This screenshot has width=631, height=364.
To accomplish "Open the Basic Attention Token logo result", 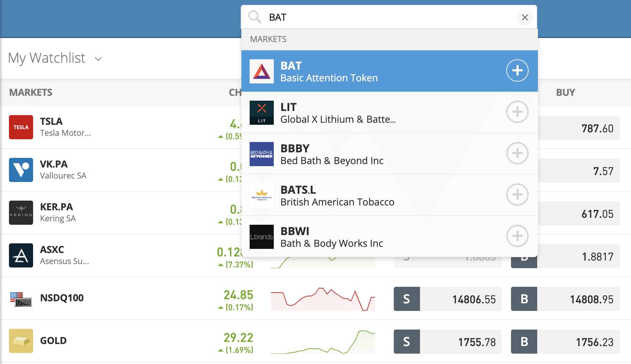I will click(262, 71).
